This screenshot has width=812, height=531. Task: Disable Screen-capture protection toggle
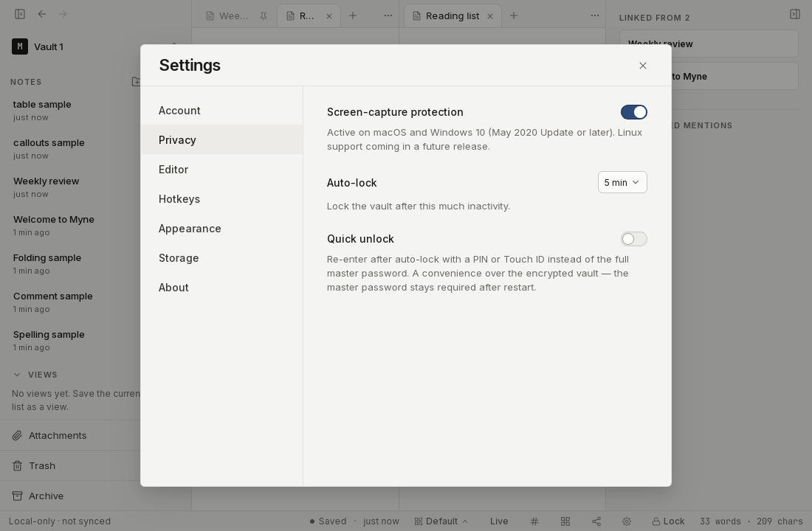pyautogui.click(x=634, y=112)
